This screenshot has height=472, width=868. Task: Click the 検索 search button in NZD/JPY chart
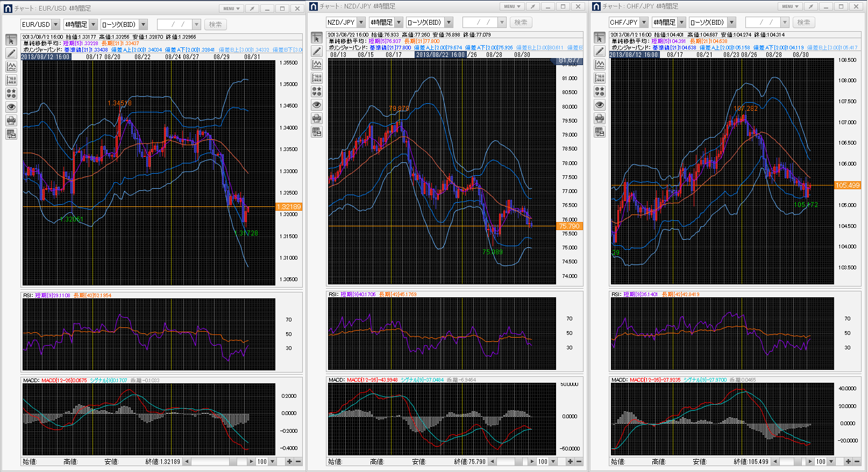(521, 23)
